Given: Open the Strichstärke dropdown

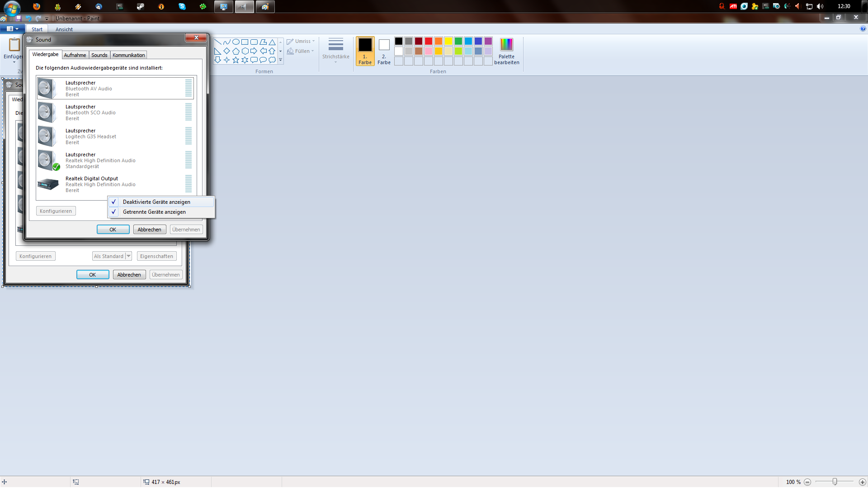Looking at the screenshot, I should coord(335,51).
